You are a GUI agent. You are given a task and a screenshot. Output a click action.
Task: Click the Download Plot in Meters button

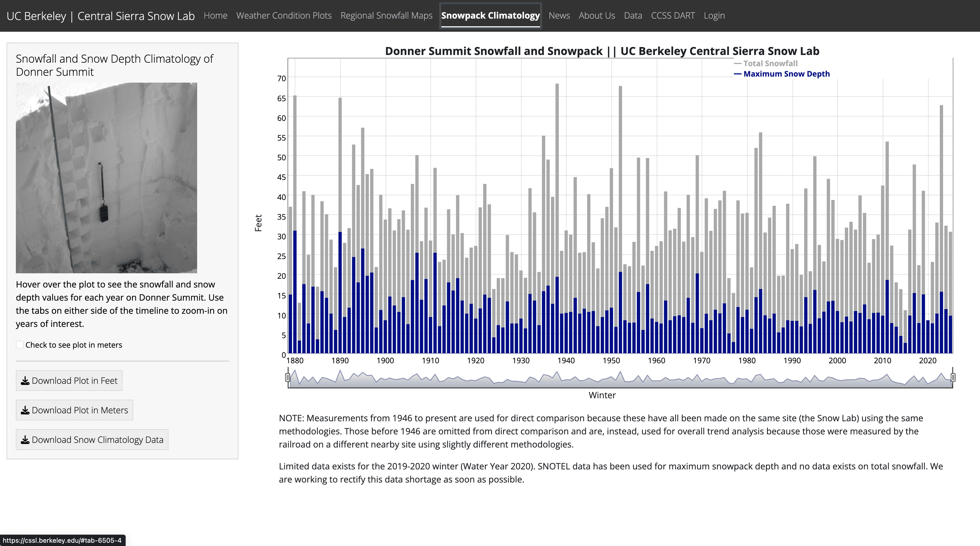coord(80,410)
